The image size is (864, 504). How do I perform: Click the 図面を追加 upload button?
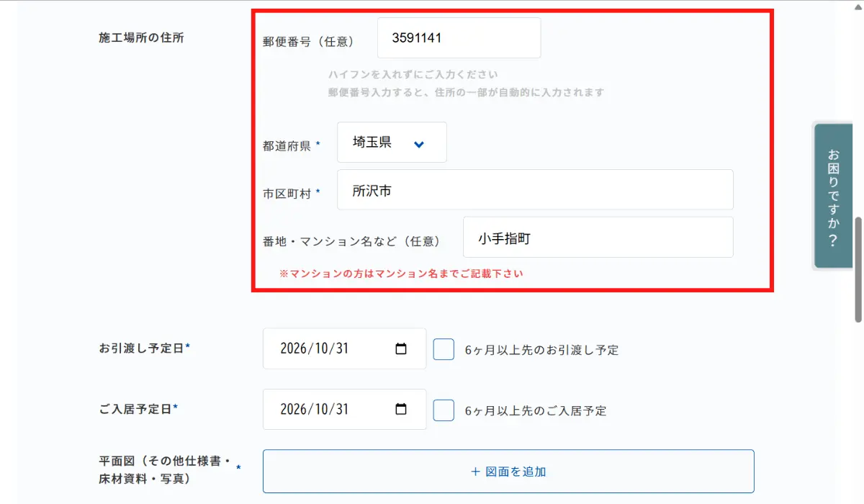(508, 472)
